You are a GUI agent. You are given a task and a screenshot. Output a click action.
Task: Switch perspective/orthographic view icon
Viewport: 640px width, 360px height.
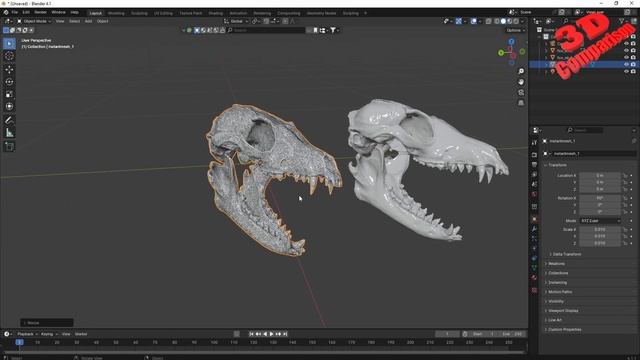521,103
